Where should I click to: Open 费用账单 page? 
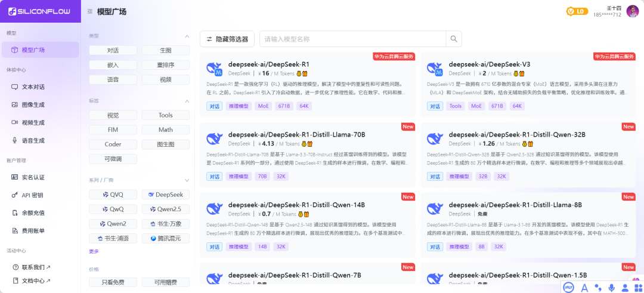pyautogui.click(x=41, y=231)
